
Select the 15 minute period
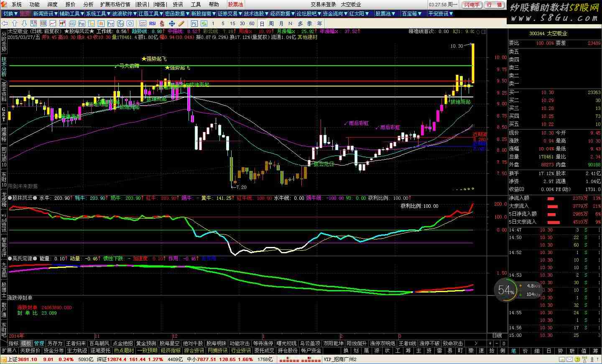coord(232,23)
